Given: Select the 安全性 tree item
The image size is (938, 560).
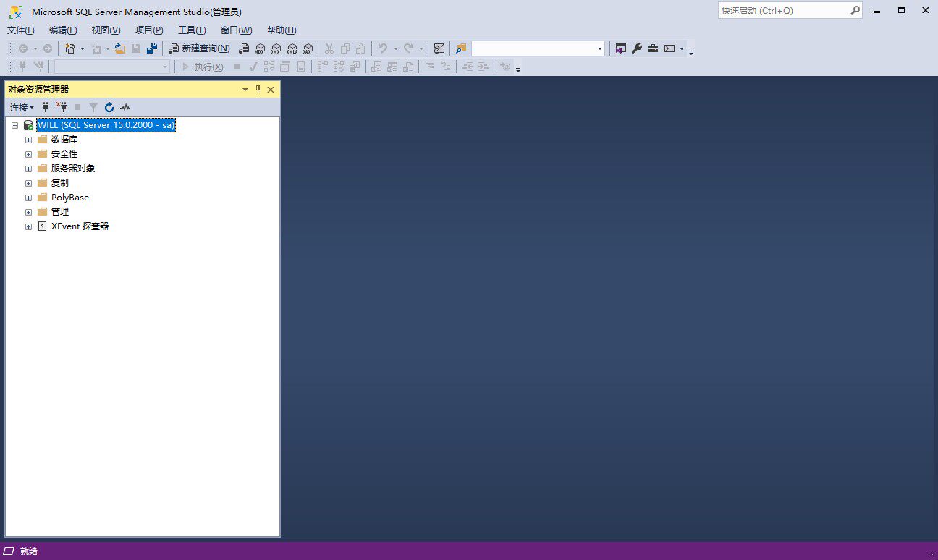Looking at the screenshot, I should click(64, 154).
